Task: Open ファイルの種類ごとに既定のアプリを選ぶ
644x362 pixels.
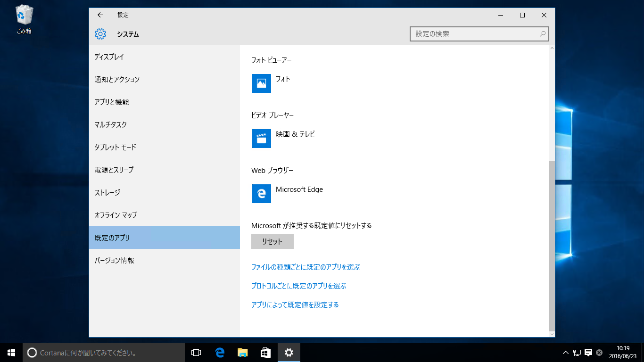Action: pos(305,267)
